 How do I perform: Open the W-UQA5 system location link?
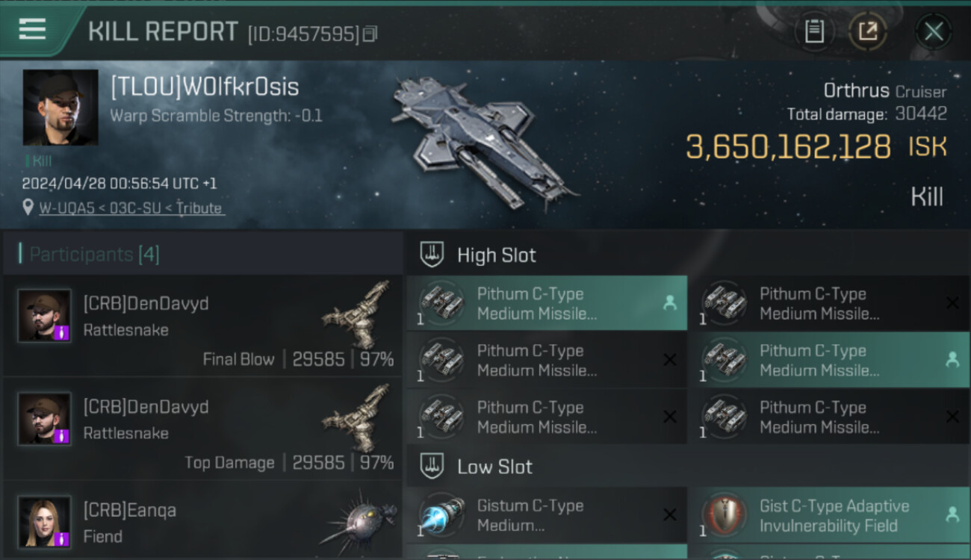tap(131, 208)
